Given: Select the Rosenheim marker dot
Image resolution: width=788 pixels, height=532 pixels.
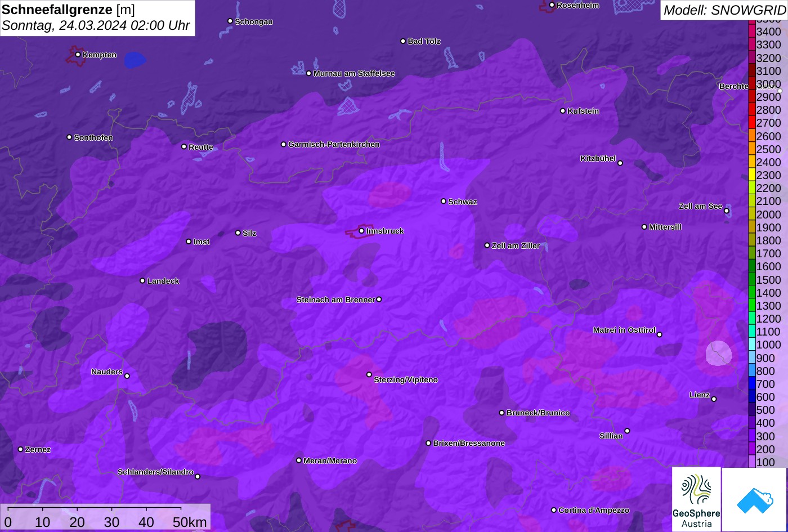Looking at the screenshot, I should (x=552, y=5).
